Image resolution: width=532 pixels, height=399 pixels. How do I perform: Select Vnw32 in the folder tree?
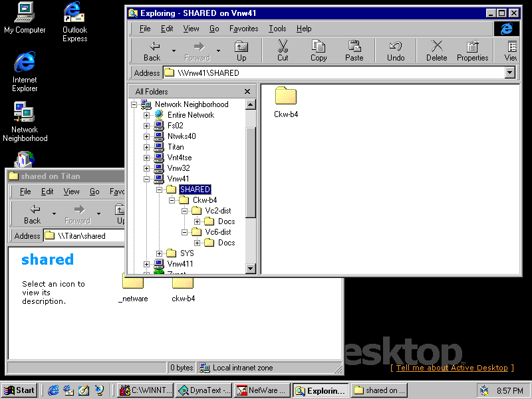pyautogui.click(x=178, y=168)
